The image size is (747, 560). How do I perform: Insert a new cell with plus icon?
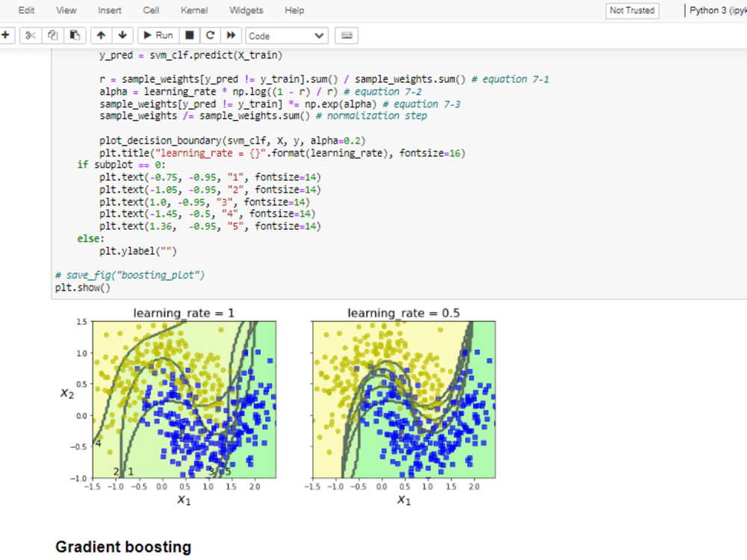[x=6, y=35]
